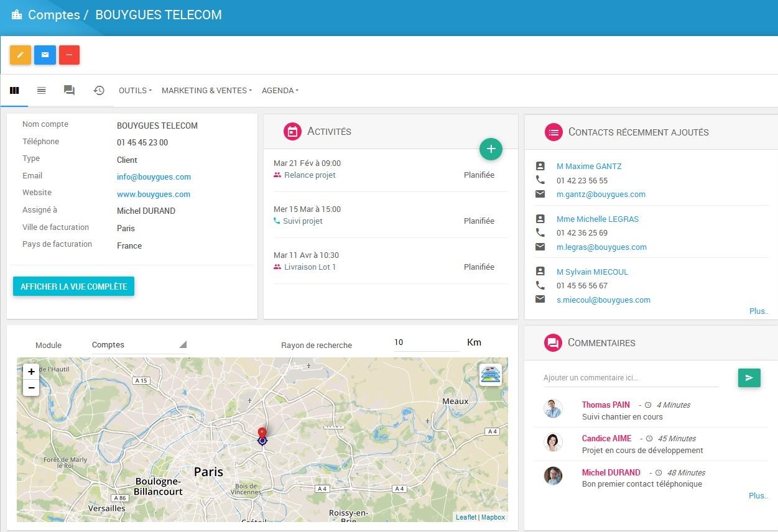Open contact M Sylvain MIECOUL
778x532 pixels.
[x=592, y=272]
